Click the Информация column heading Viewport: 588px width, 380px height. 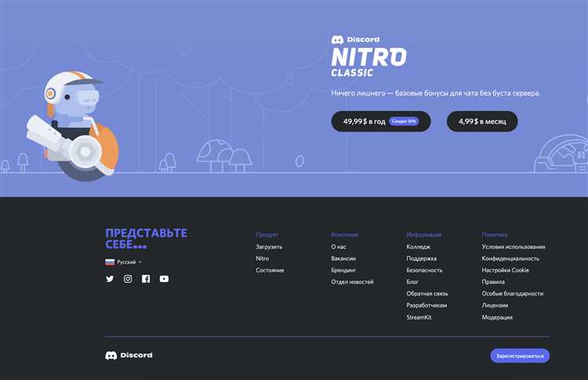pyautogui.click(x=423, y=234)
